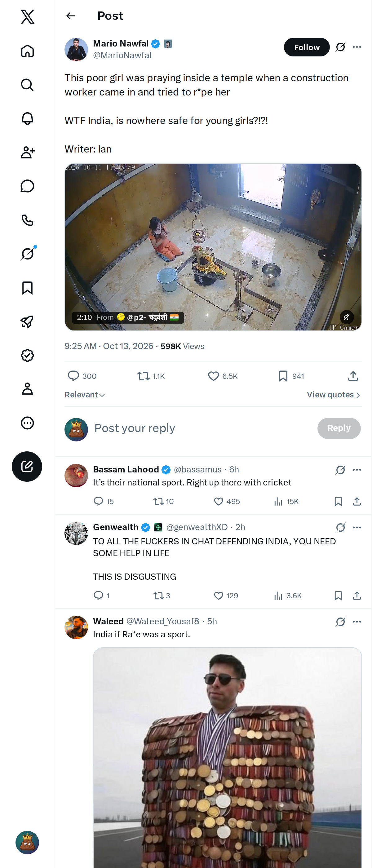372x868 pixels.
Task: Open the Notifications bell
Action: click(27, 119)
